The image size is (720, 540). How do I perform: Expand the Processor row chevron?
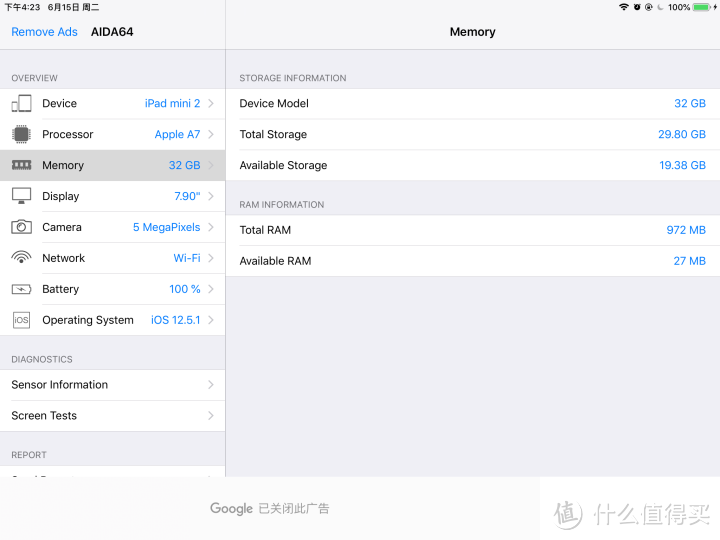click(x=211, y=134)
